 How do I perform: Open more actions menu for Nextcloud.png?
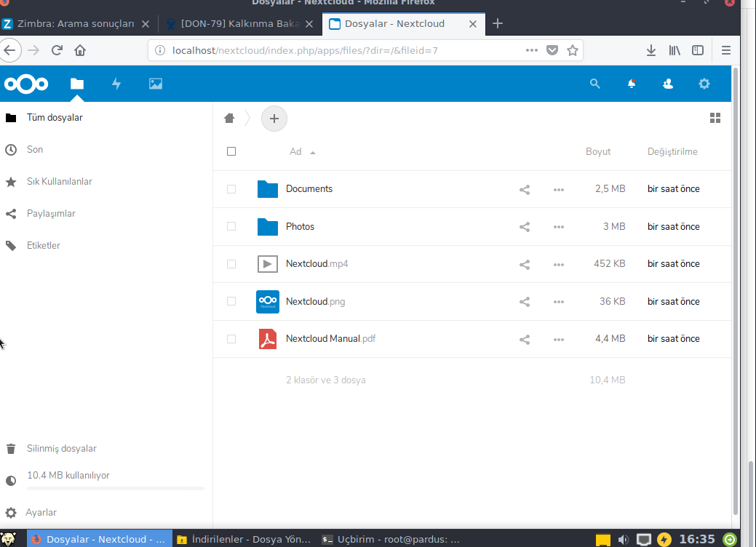tap(558, 302)
